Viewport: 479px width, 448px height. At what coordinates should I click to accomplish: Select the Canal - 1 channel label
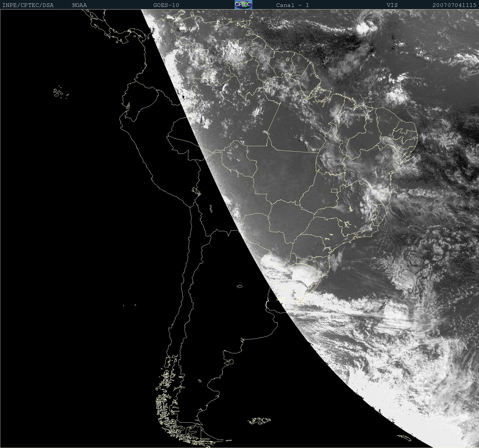click(x=292, y=5)
